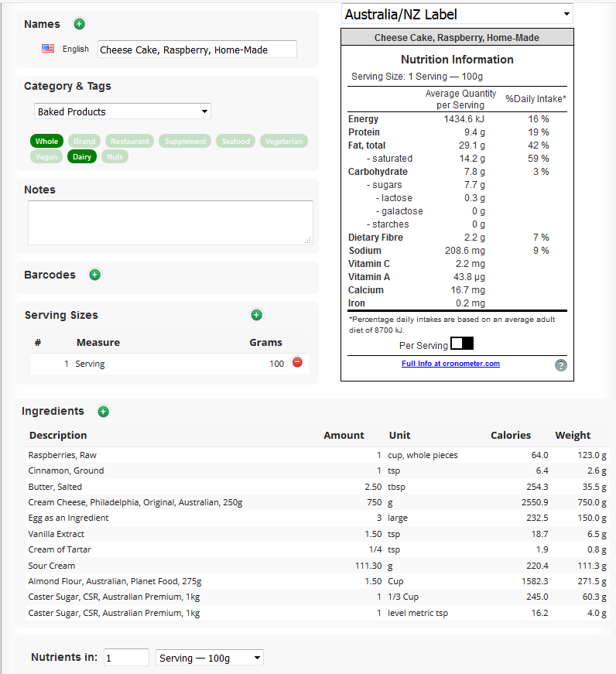This screenshot has width=616, height=674.
Task: Enable the Vegetarian tag
Action: [284, 141]
